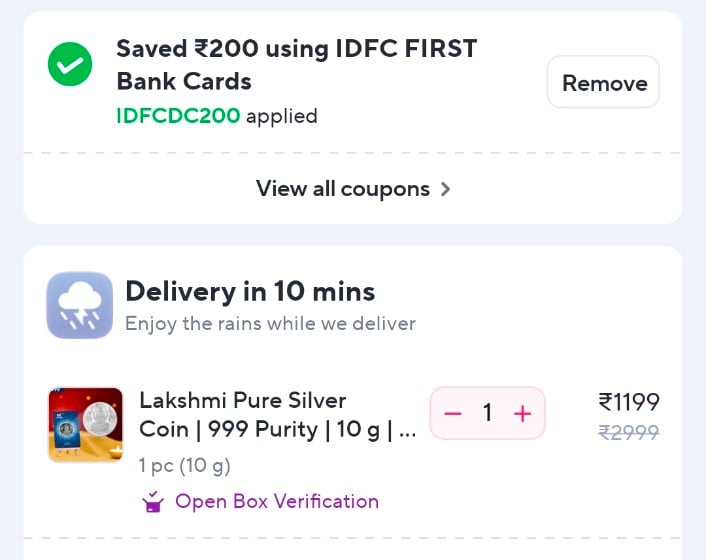The height and width of the screenshot is (560, 706).
Task: Click the IDFCDC200 coupon code text
Action: [178, 116]
